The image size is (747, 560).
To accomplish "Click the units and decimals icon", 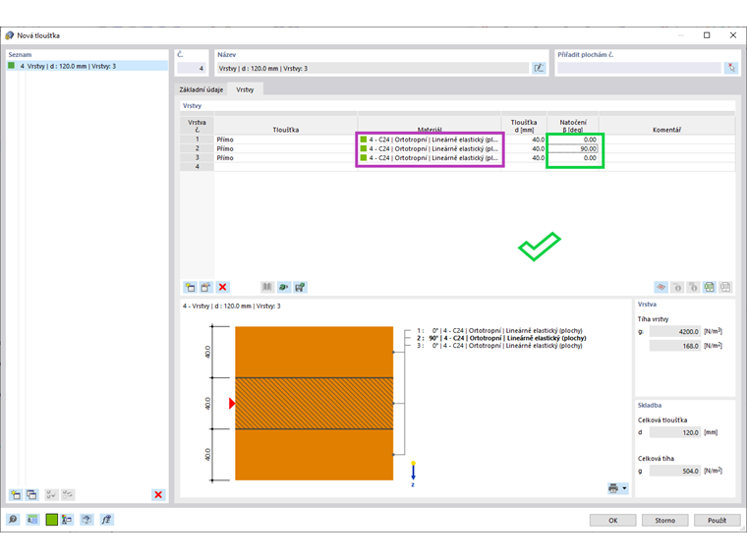I will (32, 520).
